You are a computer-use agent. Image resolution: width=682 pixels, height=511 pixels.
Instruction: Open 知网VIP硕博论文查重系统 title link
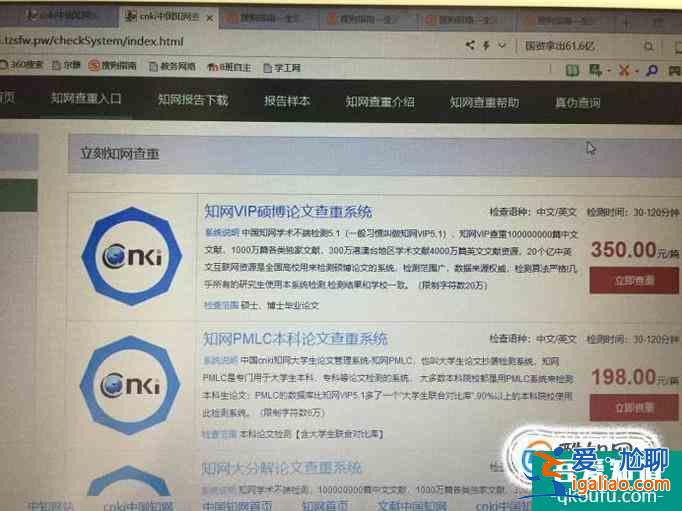(x=287, y=212)
